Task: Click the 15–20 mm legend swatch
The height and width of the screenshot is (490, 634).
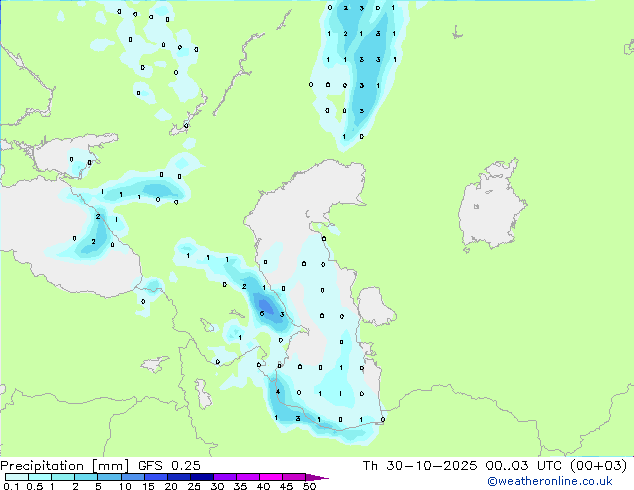Action: point(156,477)
